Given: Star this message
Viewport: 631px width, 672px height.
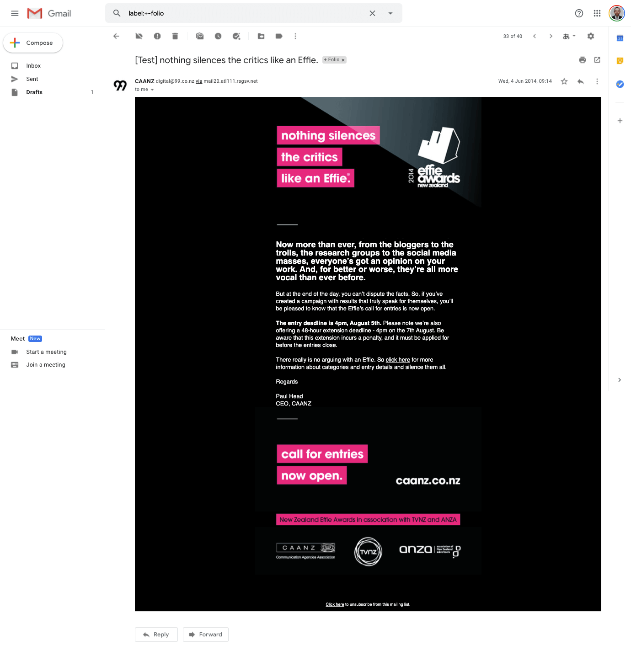Looking at the screenshot, I should 564,81.
